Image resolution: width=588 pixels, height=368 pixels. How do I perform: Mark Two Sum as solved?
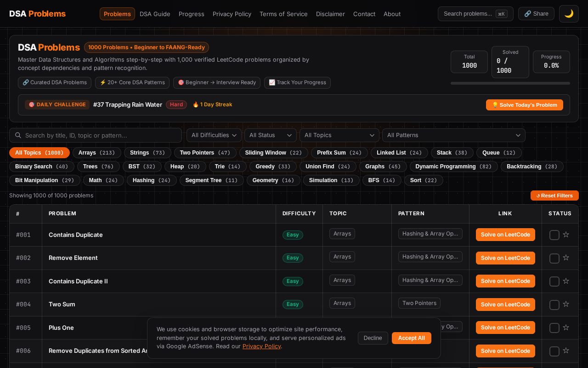pos(554,305)
